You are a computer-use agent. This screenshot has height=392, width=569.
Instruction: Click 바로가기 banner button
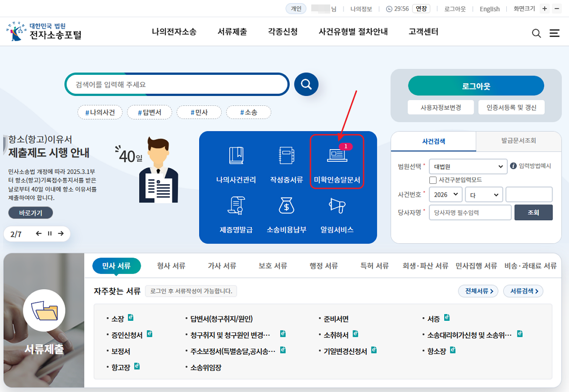pos(31,213)
